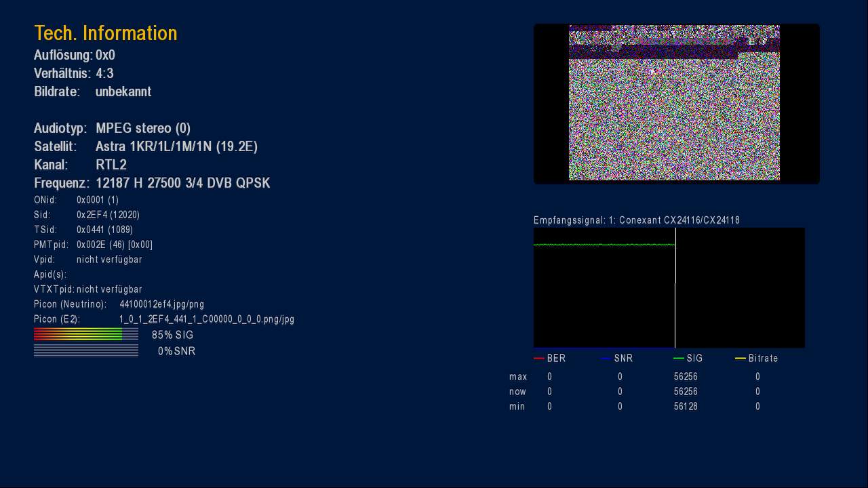This screenshot has width=868, height=488.
Task: Click the RTL2 channel name
Action: point(111,165)
